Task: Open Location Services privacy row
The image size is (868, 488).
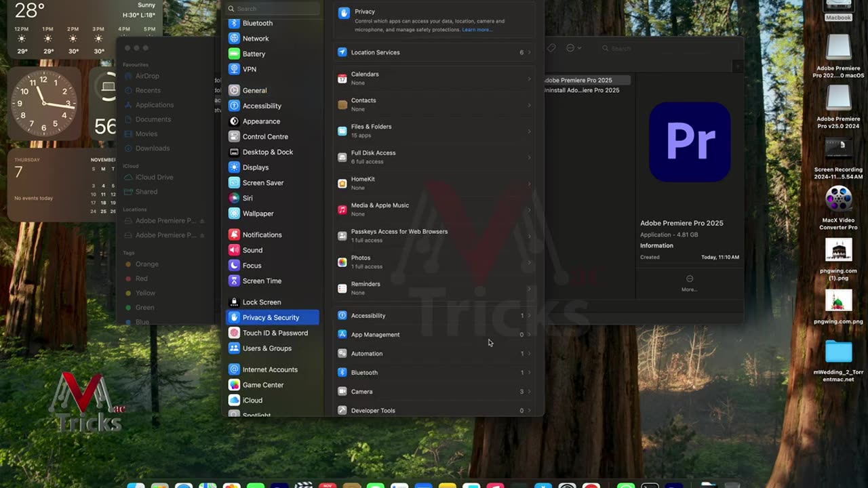Action: pyautogui.click(x=434, y=52)
